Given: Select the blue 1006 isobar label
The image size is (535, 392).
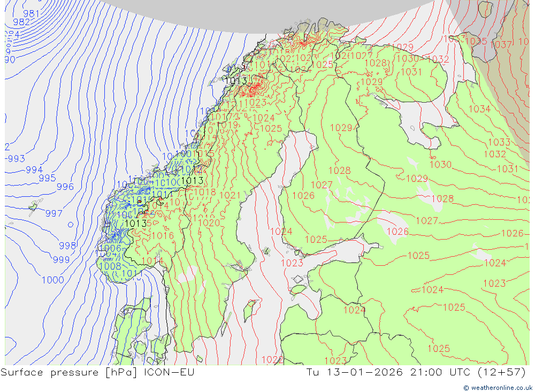Looking at the screenshot, I should point(110,249).
